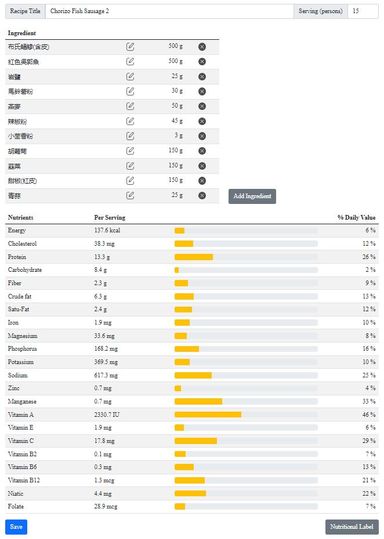This screenshot has width=384, height=539.
Task: Remove the last 25 g ingredient
Action: (x=202, y=196)
